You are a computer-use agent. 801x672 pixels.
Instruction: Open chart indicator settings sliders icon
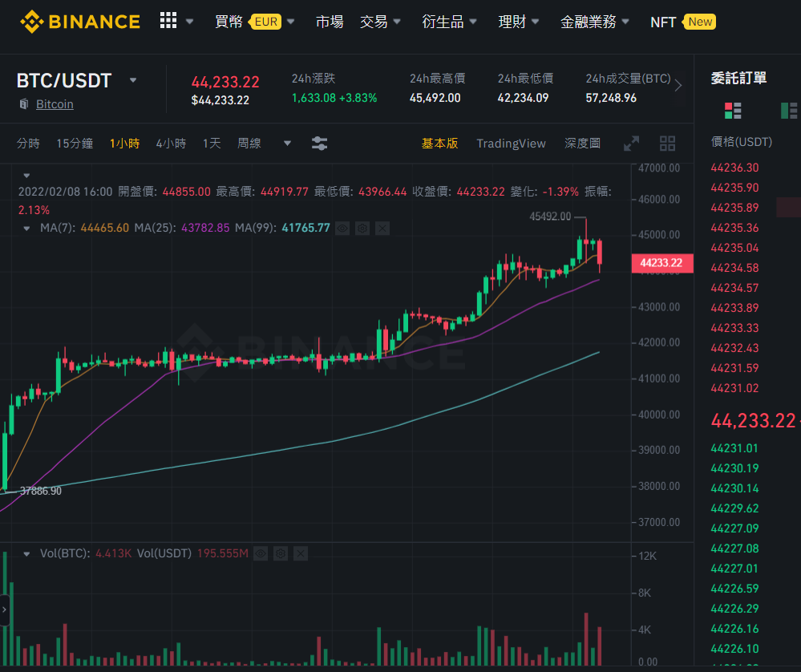(x=320, y=144)
